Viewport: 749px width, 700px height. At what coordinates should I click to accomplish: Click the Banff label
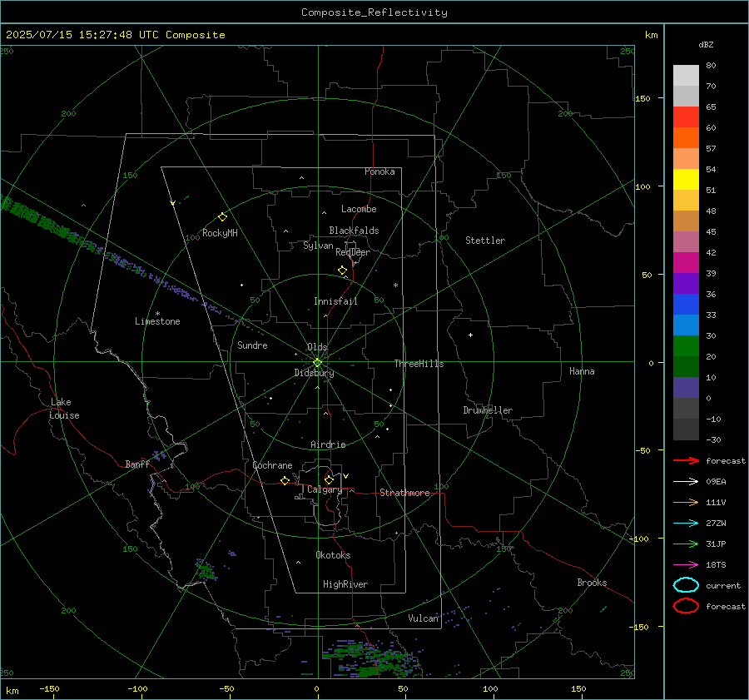(137, 464)
